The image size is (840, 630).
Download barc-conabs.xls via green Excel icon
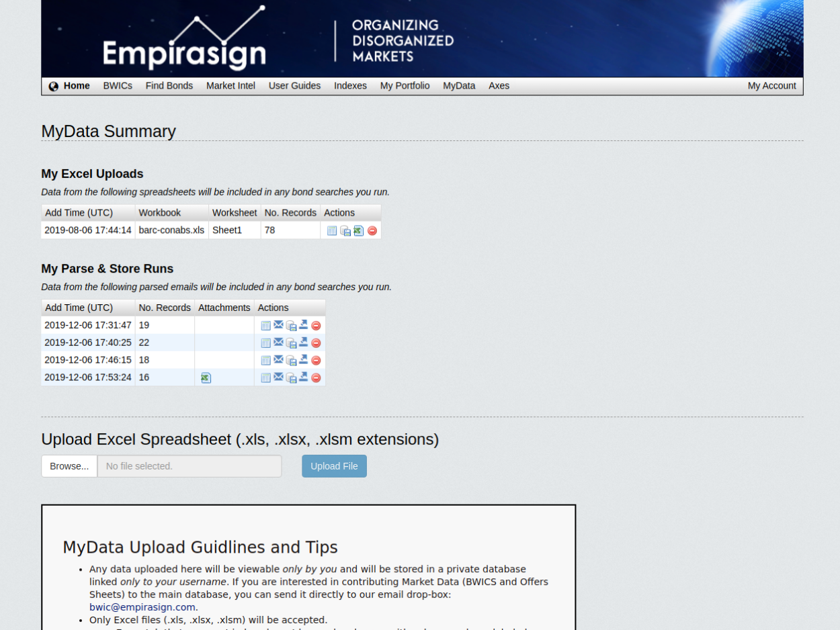[359, 231]
